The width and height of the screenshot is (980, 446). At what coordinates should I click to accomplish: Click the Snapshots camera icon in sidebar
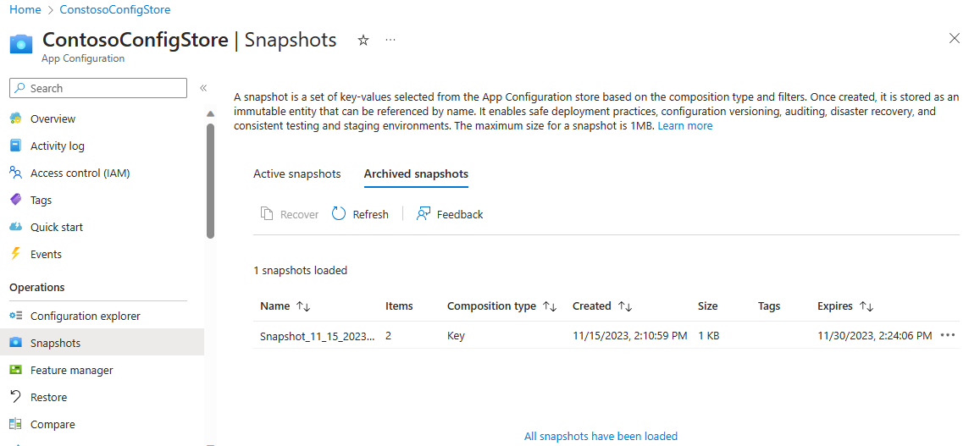[16, 343]
